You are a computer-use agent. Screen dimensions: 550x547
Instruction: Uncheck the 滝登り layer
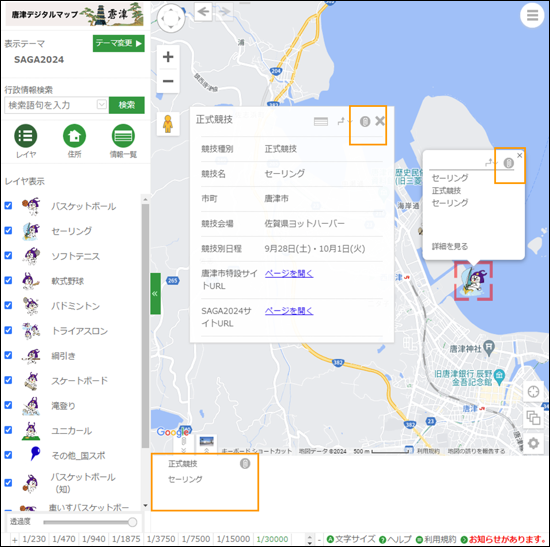pyautogui.click(x=8, y=405)
